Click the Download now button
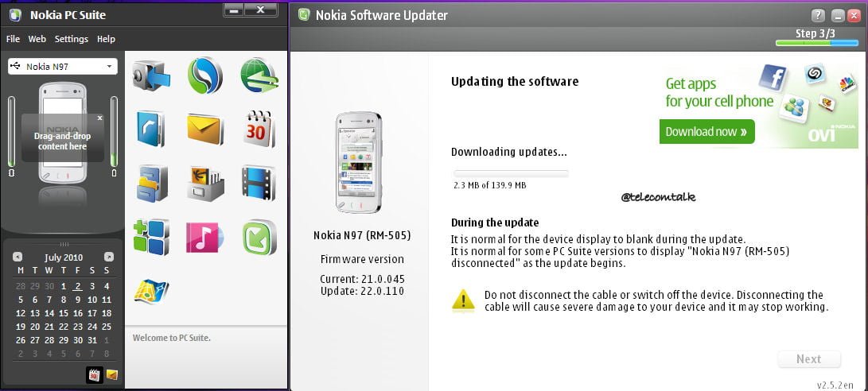 (x=707, y=132)
